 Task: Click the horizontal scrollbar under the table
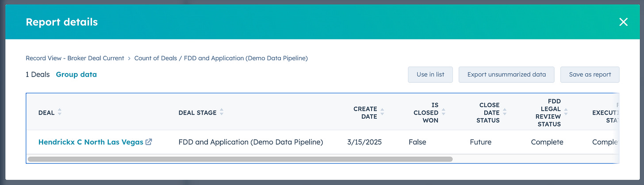(x=240, y=159)
